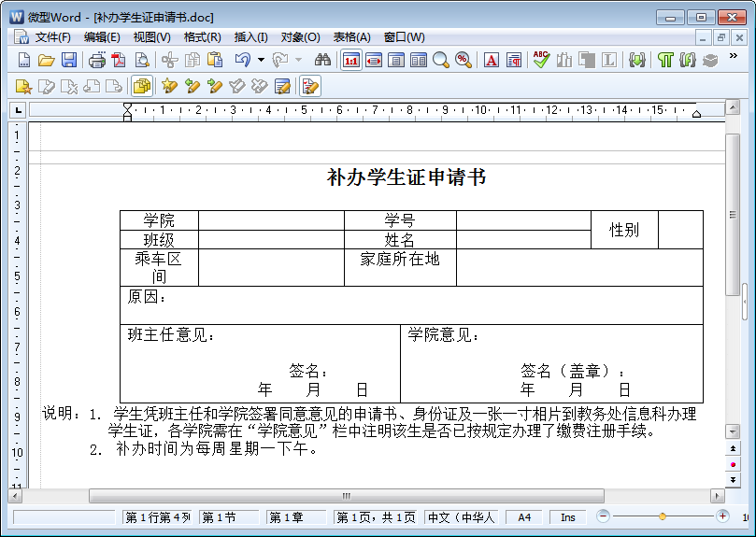Undo the last action (blue arrow)
The width and height of the screenshot is (756, 537).
tap(243, 61)
